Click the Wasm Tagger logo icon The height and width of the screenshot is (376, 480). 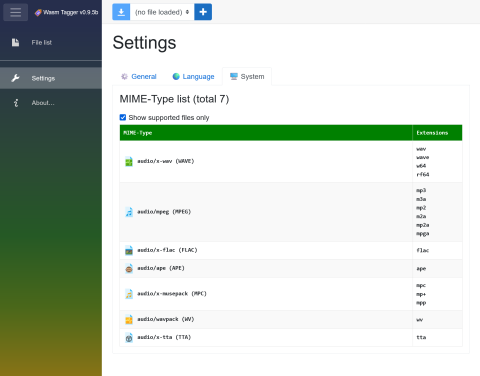click(x=38, y=13)
